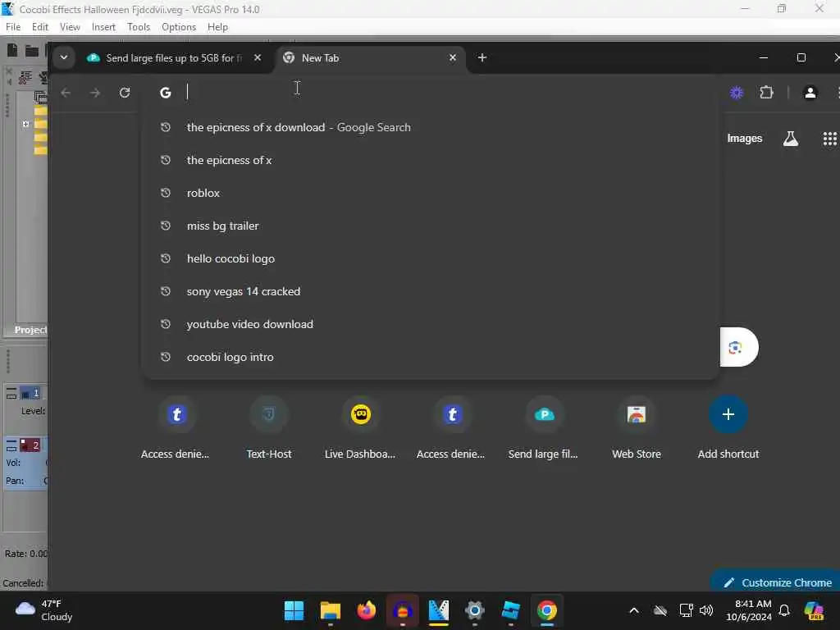Open Firefox from taskbar
The height and width of the screenshot is (630, 840).
click(367, 610)
